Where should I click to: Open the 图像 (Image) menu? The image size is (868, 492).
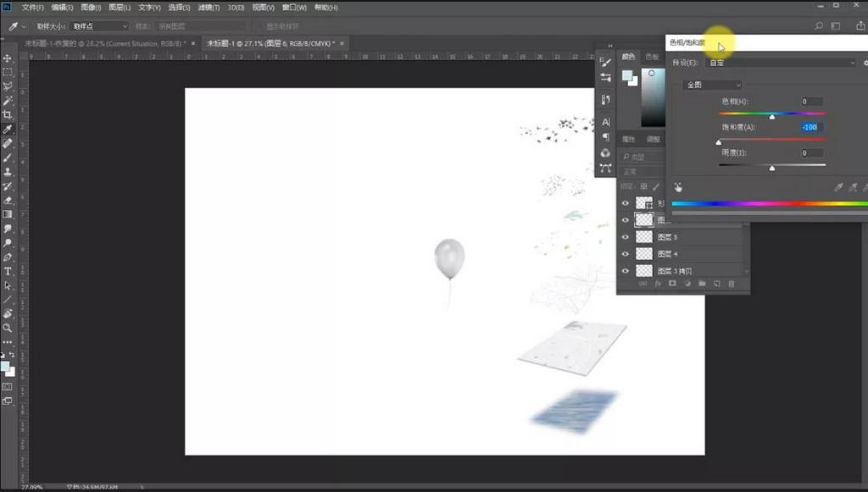pos(92,8)
